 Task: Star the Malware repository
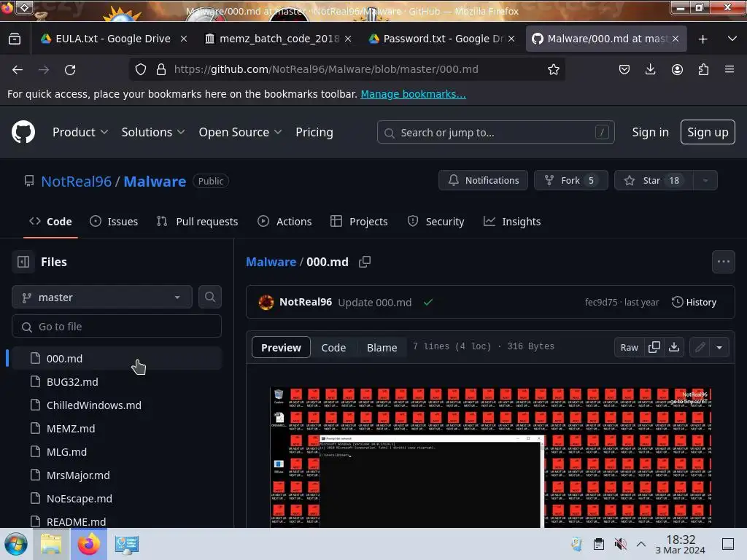(654, 181)
